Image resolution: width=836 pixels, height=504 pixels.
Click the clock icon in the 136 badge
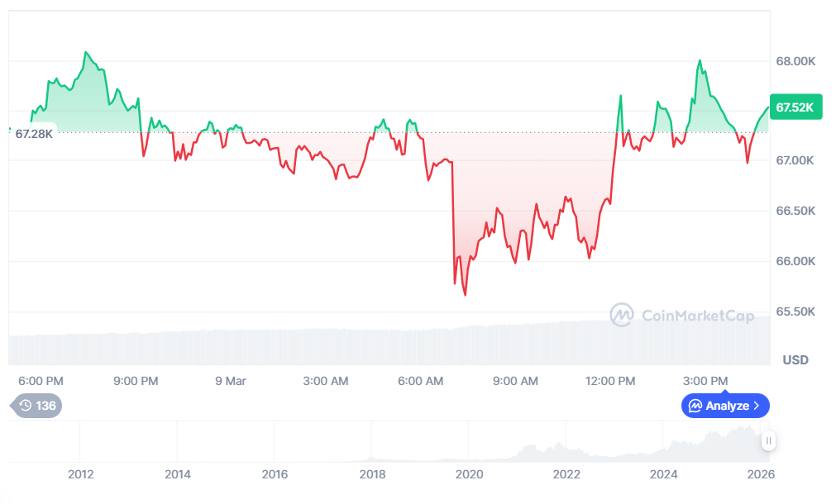(x=26, y=406)
